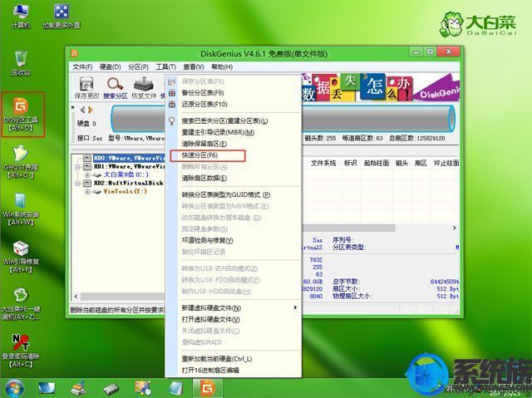532x398 pixels.
Task: Open the 工具(T) menu
Action: point(165,66)
